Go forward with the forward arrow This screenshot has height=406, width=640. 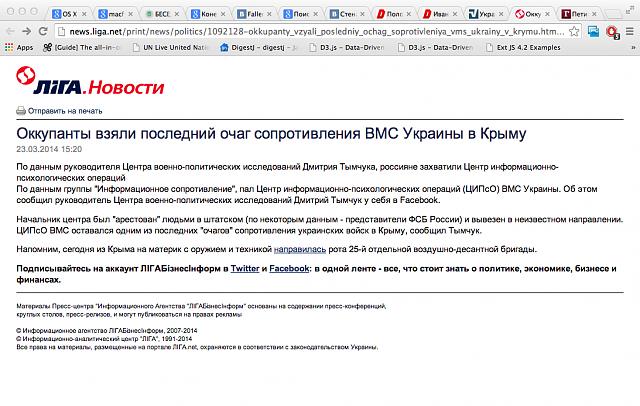coord(27,31)
